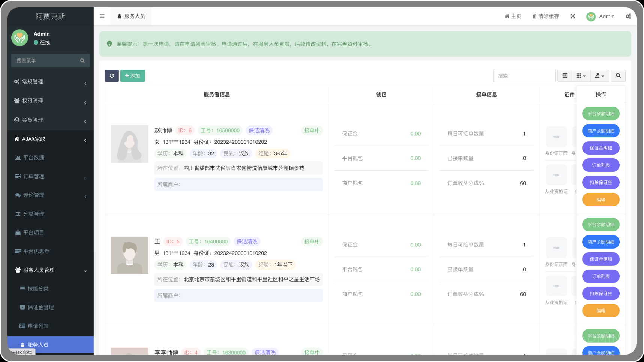
Task: Click 赵师傅's profile photo thumbnail
Action: (x=130, y=144)
